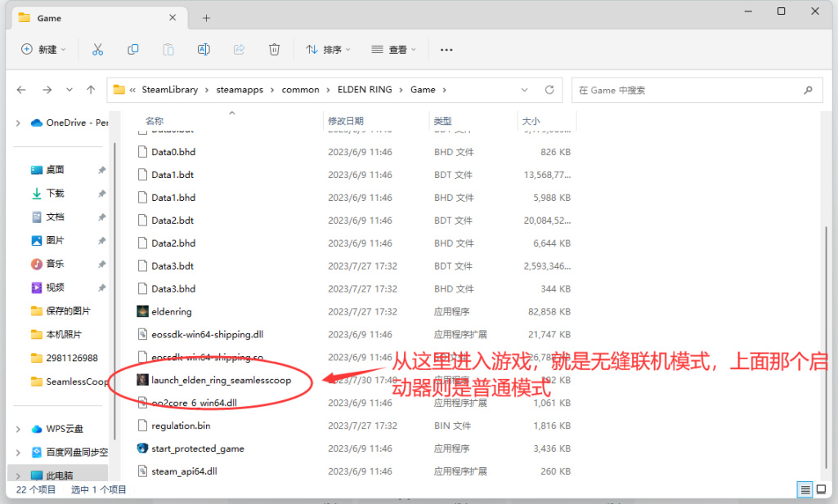
Task: Toggle the details view in status bar
Action: point(804,488)
